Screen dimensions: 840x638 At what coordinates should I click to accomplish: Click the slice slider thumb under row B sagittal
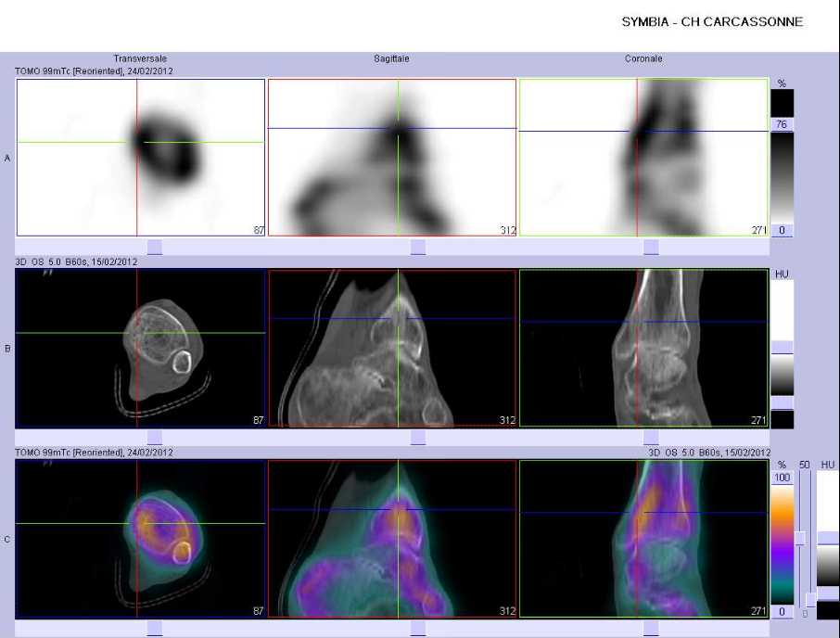(418, 438)
